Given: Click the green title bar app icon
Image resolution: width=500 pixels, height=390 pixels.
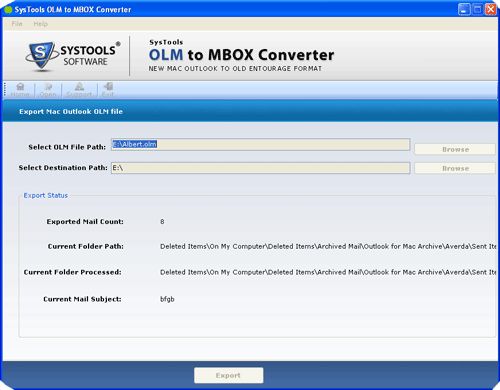Looking at the screenshot, I should click(8, 10).
